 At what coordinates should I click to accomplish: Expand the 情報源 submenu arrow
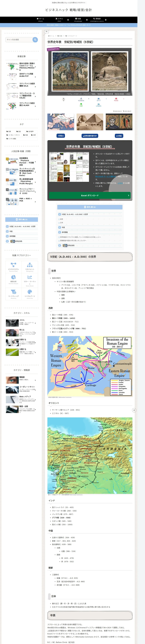[x=106, y=20]
